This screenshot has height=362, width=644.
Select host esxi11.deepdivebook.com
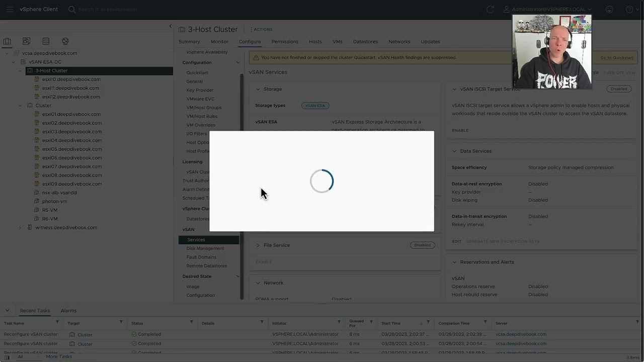click(x=70, y=88)
